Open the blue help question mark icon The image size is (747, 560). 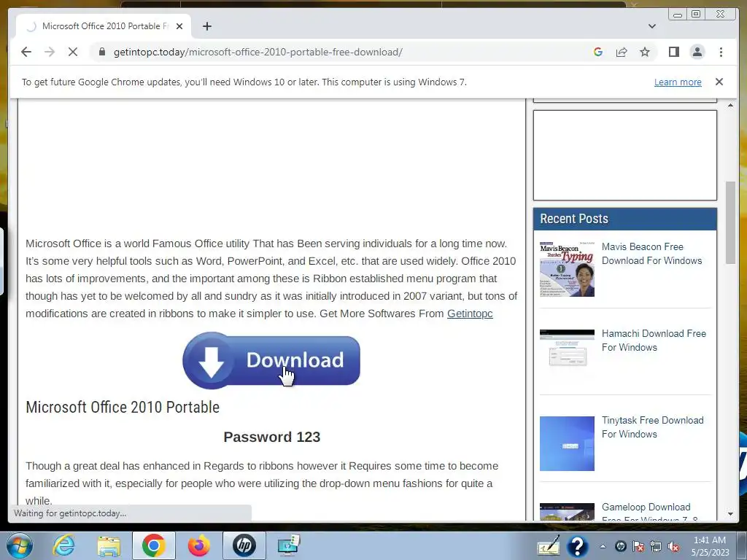pyautogui.click(x=577, y=546)
